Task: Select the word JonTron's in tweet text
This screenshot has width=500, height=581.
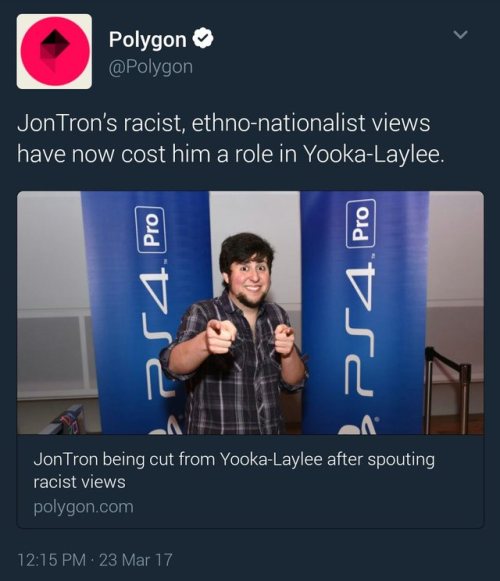Action: (67, 123)
